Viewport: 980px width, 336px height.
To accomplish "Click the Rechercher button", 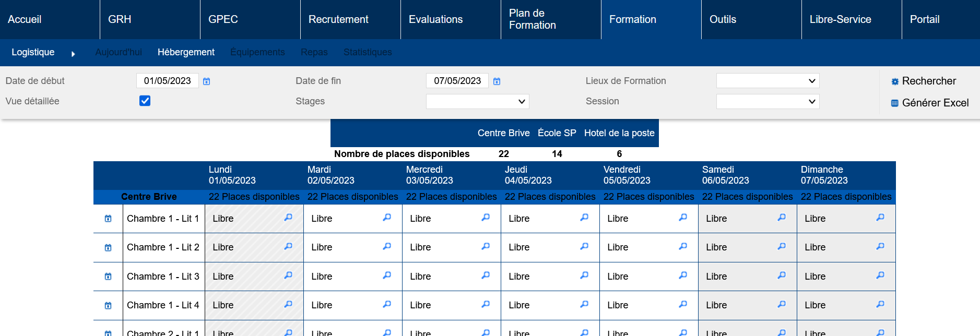I will pyautogui.click(x=923, y=81).
